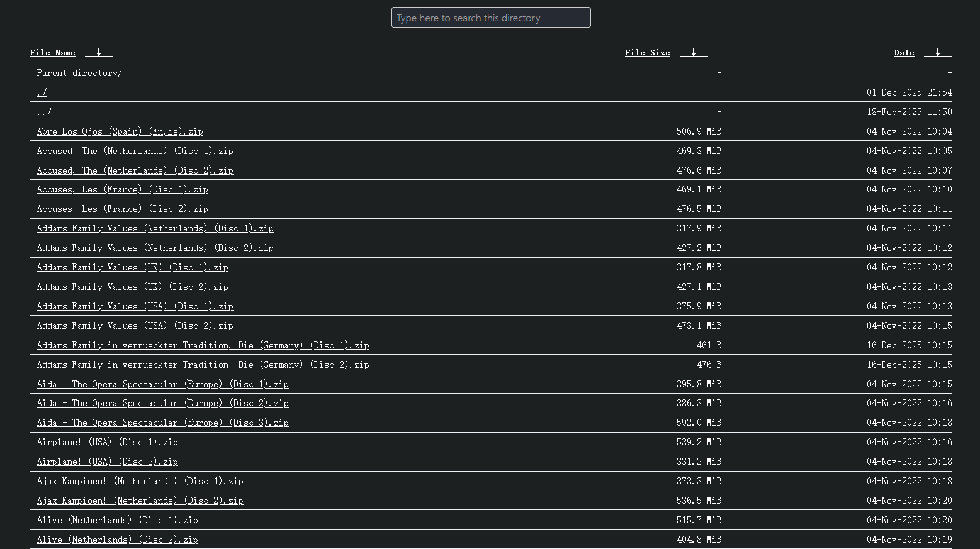980x549 pixels.
Task: Sort the listing by File Size header
Action: pyautogui.click(x=647, y=53)
